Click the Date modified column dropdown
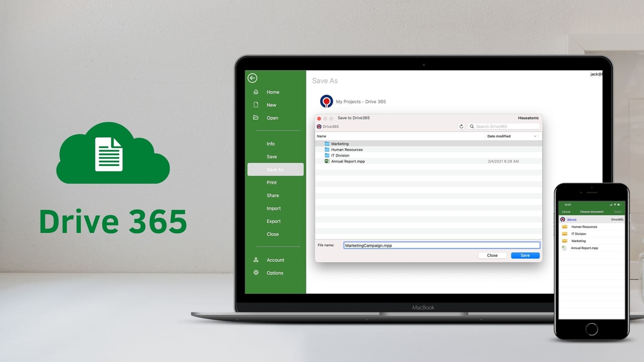 536,136
